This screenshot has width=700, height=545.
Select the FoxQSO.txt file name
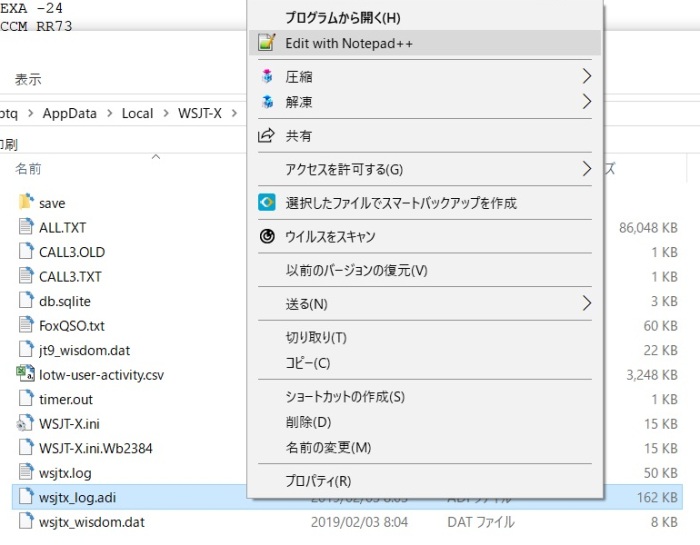pyautogui.click(x=72, y=326)
